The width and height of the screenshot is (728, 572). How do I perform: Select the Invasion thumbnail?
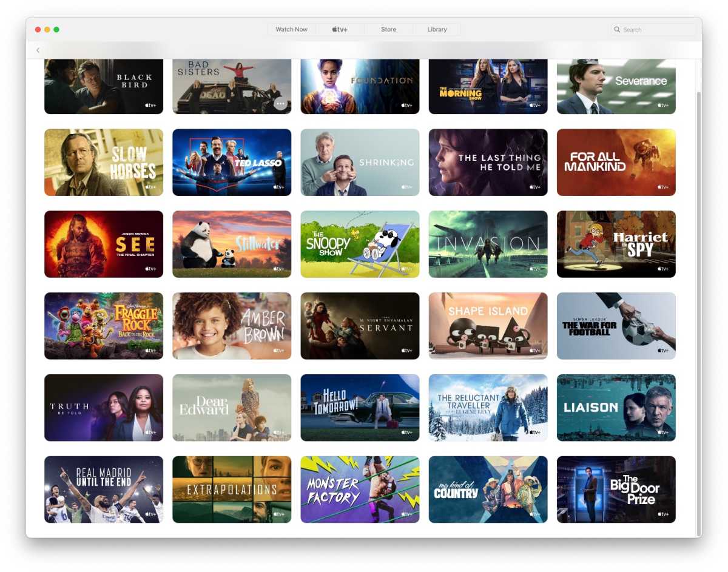click(x=488, y=244)
